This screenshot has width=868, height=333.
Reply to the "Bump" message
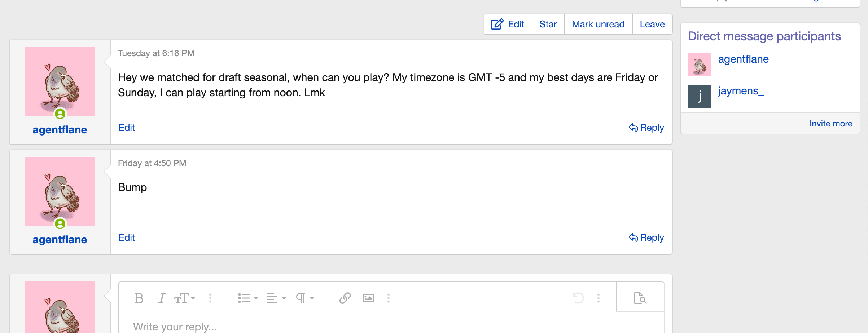(646, 238)
